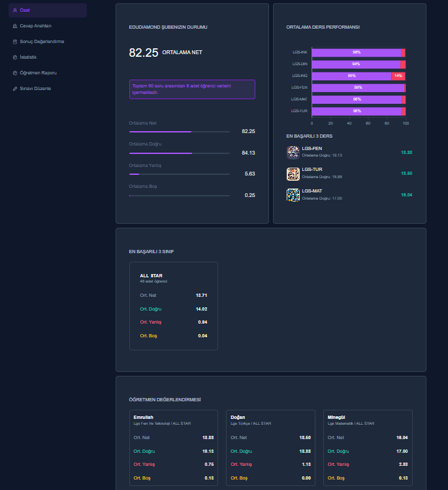Click the 84.13 Ortalama Doğru value
This screenshot has height=490, width=448.
[x=248, y=153]
